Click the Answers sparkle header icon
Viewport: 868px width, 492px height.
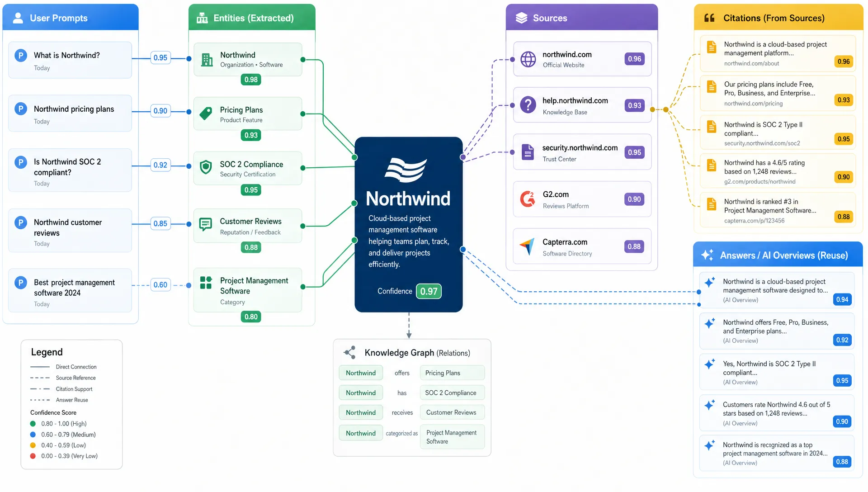(x=708, y=255)
